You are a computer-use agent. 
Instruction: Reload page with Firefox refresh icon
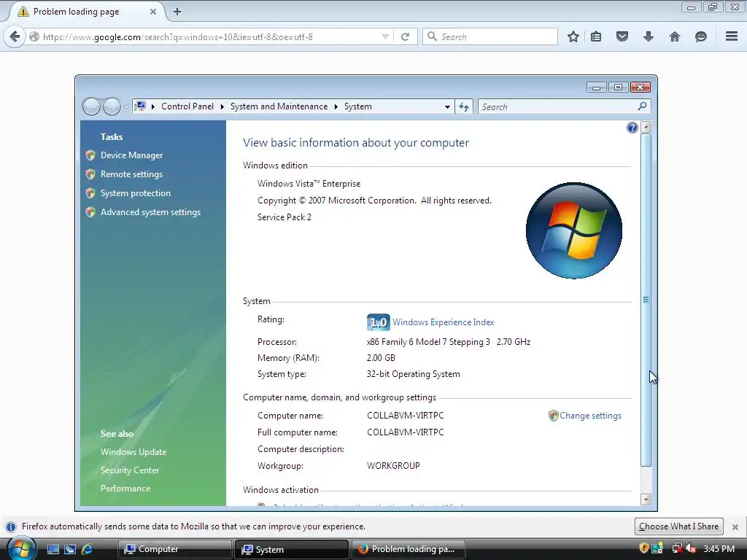coord(406,36)
